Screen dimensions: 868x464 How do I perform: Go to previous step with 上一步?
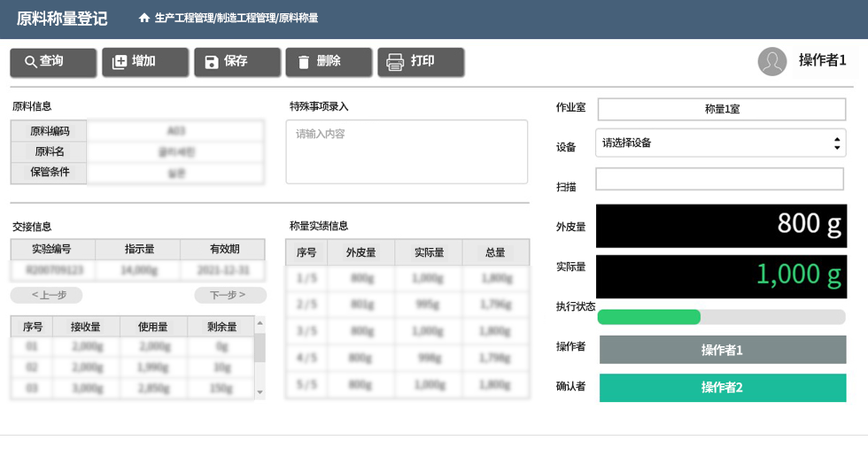click(46, 295)
